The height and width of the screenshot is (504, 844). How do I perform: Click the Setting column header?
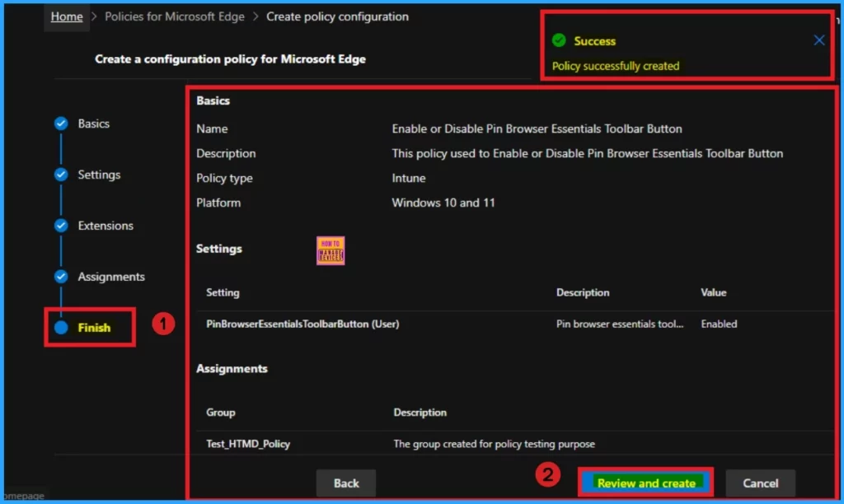pyautogui.click(x=223, y=292)
